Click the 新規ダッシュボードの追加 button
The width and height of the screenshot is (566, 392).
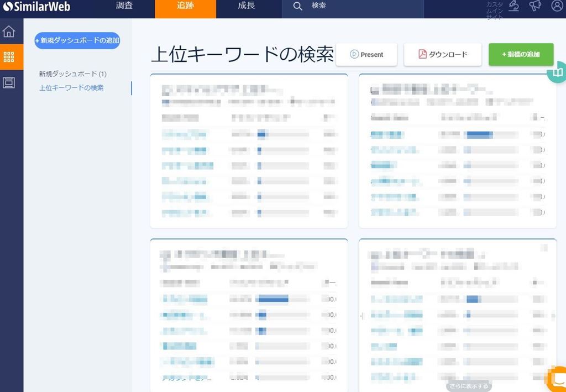point(77,40)
